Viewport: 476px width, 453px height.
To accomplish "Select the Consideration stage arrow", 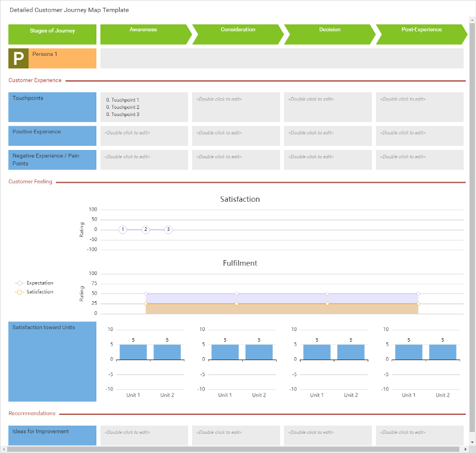I will (236, 35).
